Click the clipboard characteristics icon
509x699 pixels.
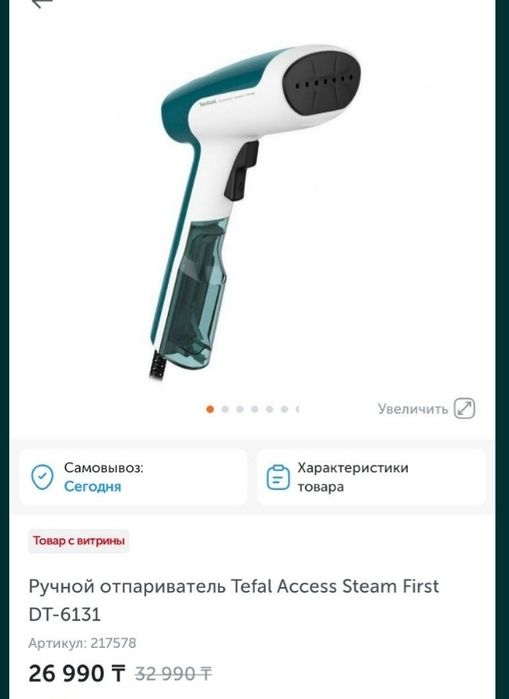278,477
